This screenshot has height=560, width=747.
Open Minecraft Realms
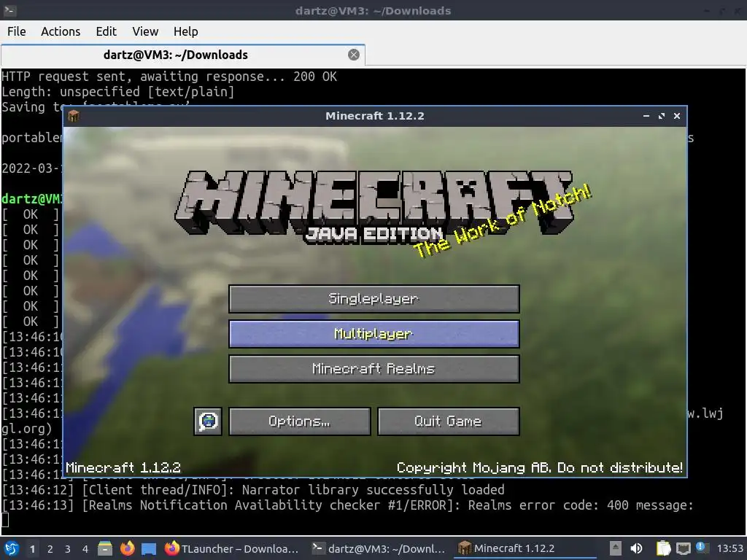(x=374, y=368)
